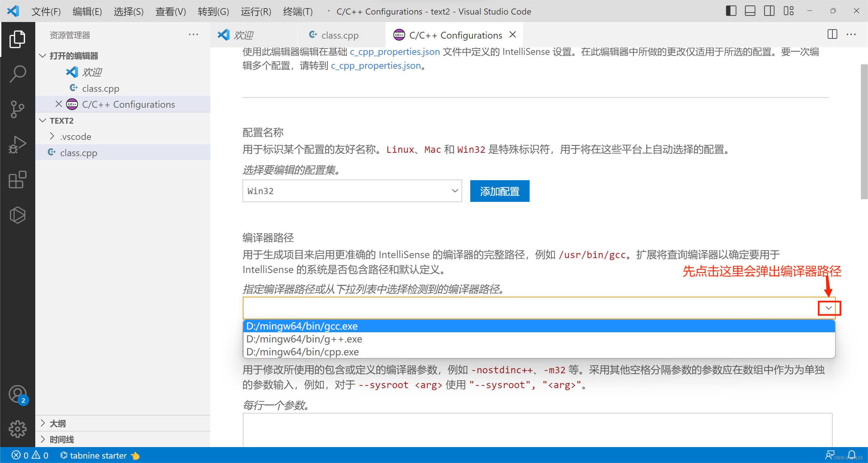Screen dimensions: 868x463
Task: Open the 终端(T) menu
Action: (298, 12)
